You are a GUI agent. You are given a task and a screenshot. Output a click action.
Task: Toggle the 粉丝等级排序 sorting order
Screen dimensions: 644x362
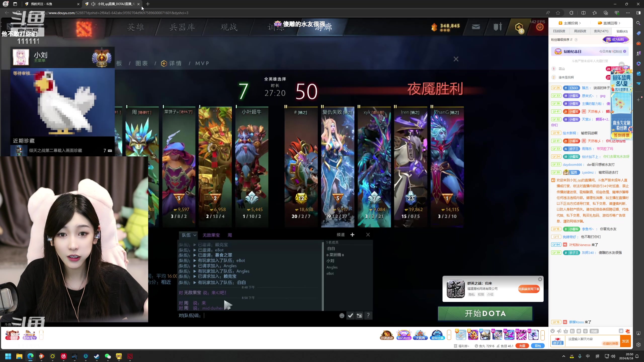(571, 40)
